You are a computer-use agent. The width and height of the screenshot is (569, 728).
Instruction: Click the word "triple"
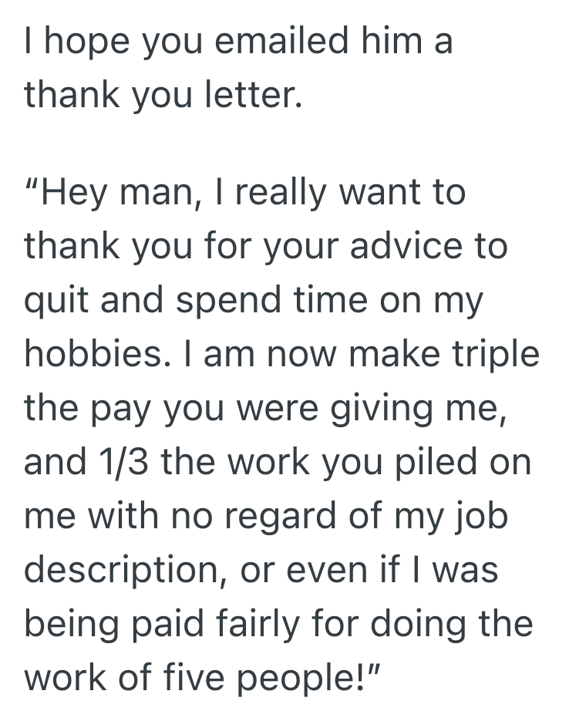click(493, 354)
